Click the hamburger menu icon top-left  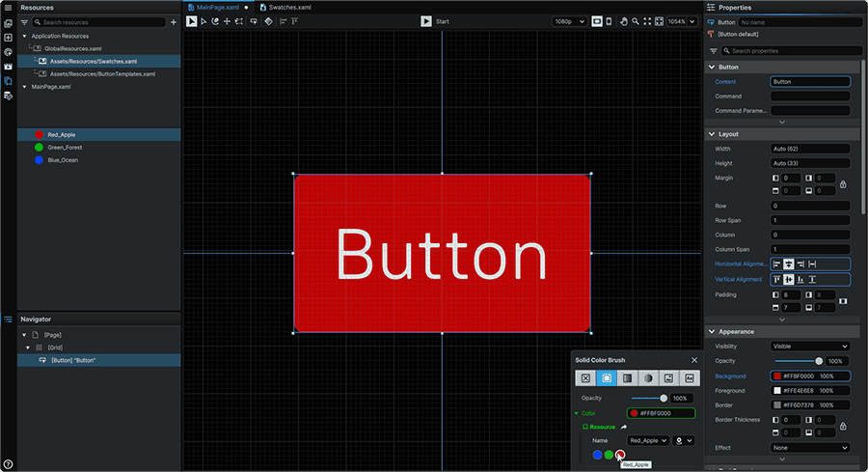point(8,7)
